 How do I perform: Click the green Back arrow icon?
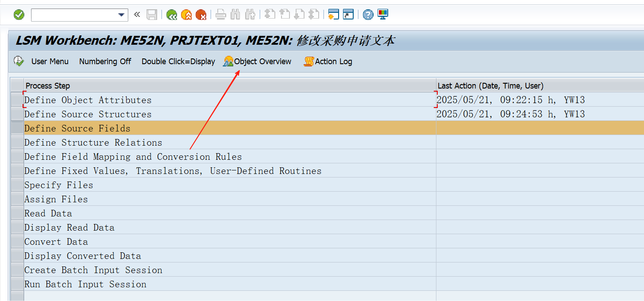pyautogui.click(x=172, y=15)
